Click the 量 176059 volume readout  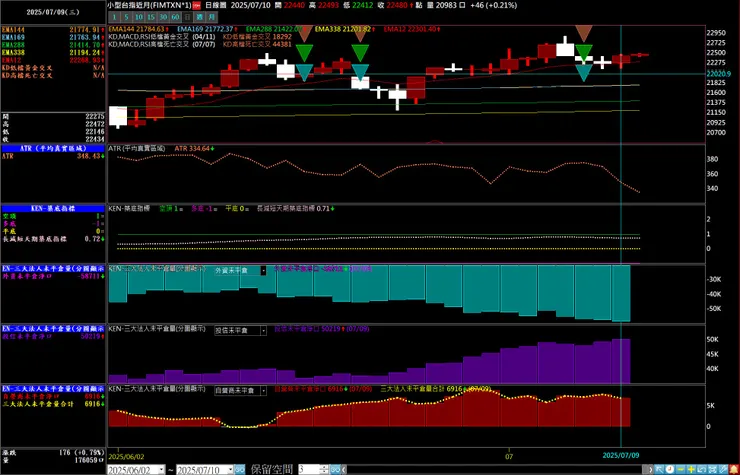53,459
